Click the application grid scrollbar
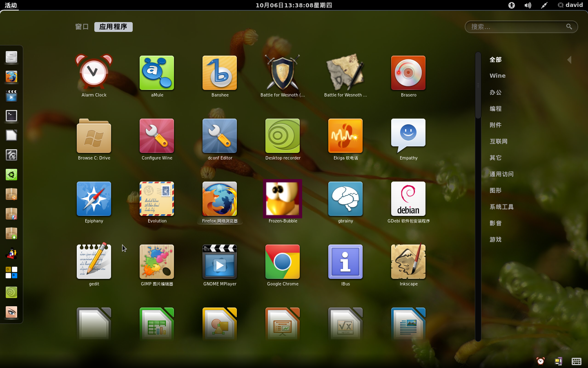The image size is (588, 368). (478, 86)
